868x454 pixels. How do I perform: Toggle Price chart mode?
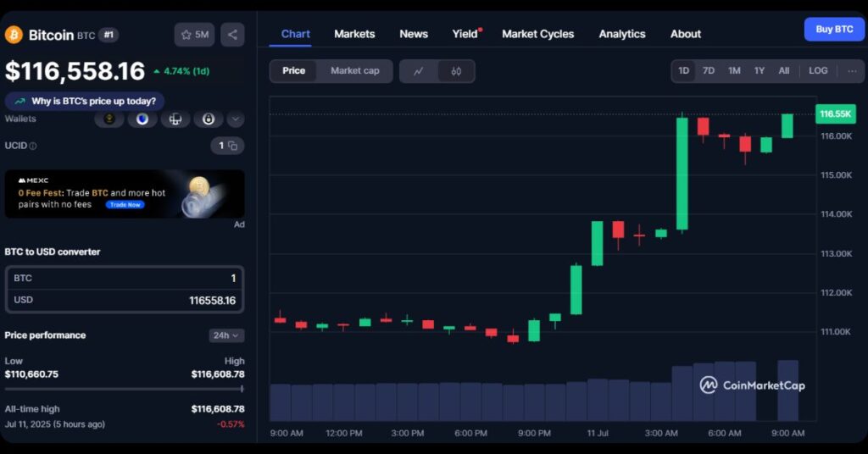click(293, 71)
